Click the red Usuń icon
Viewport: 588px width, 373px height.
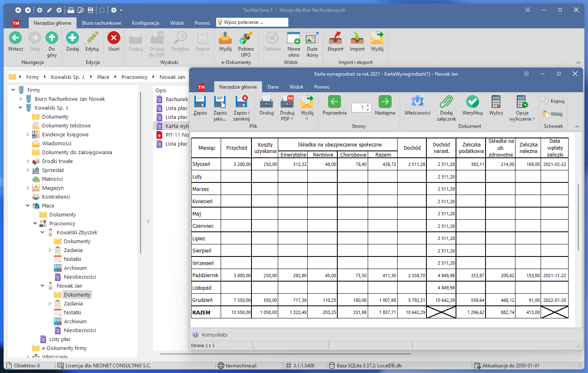(x=114, y=38)
